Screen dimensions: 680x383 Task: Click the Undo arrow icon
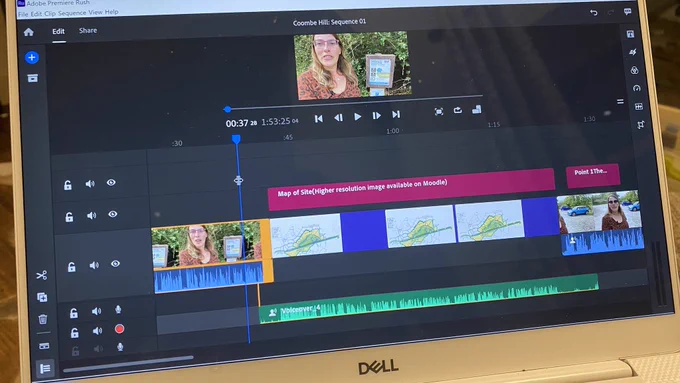coord(594,13)
